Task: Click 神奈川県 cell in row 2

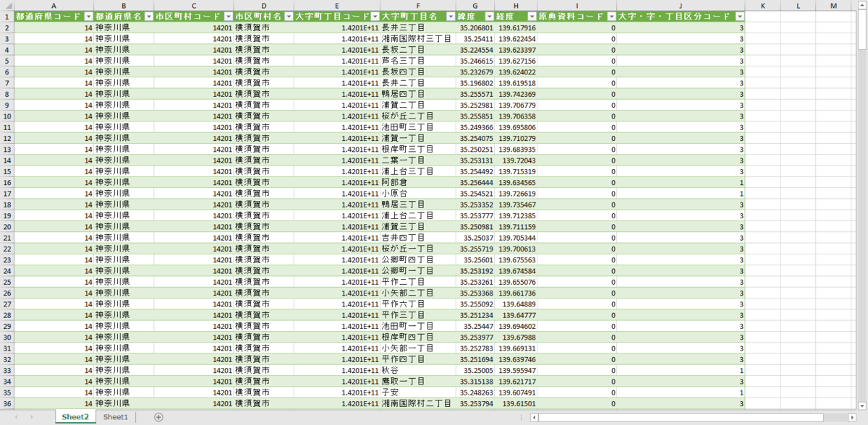Action: [x=124, y=27]
